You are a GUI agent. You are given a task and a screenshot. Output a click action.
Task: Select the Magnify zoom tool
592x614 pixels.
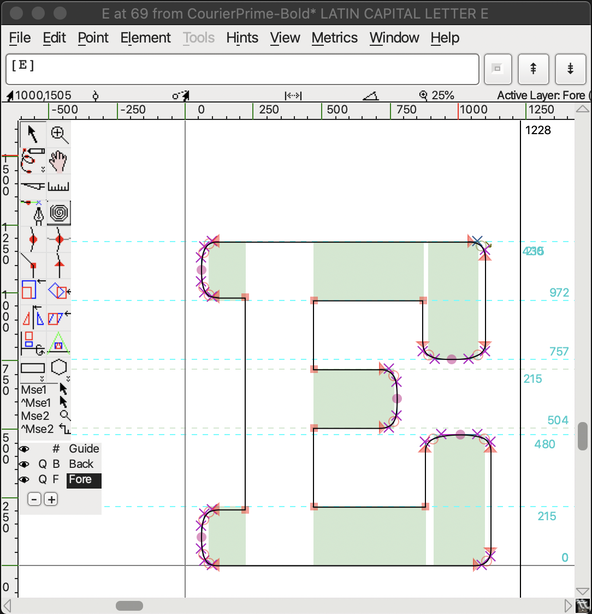tap(59, 134)
